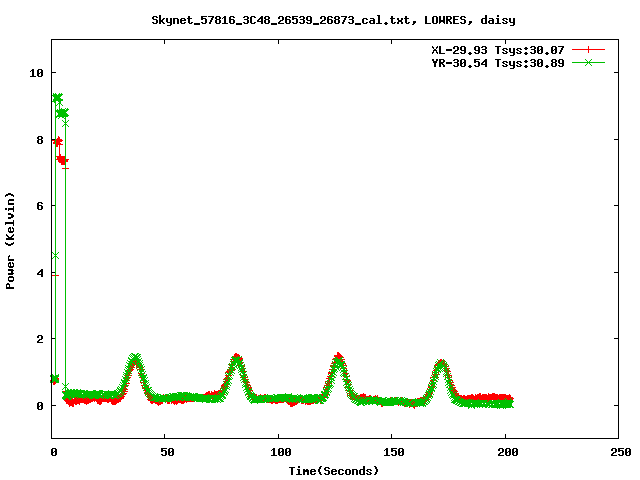The image size is (640, 480).
Task: Click the green calibration spike top near 9 Kelvin
Action: [58, 98]
